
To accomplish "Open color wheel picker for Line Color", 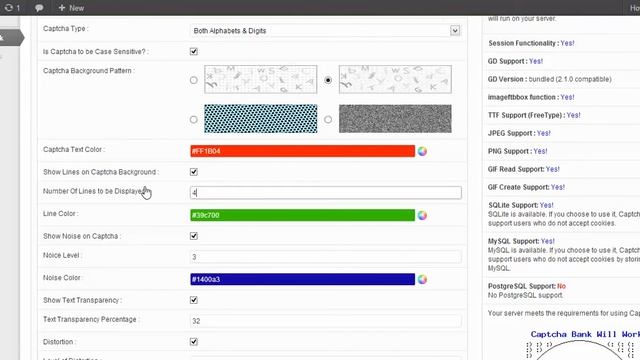I will click(x=422, y=216).
